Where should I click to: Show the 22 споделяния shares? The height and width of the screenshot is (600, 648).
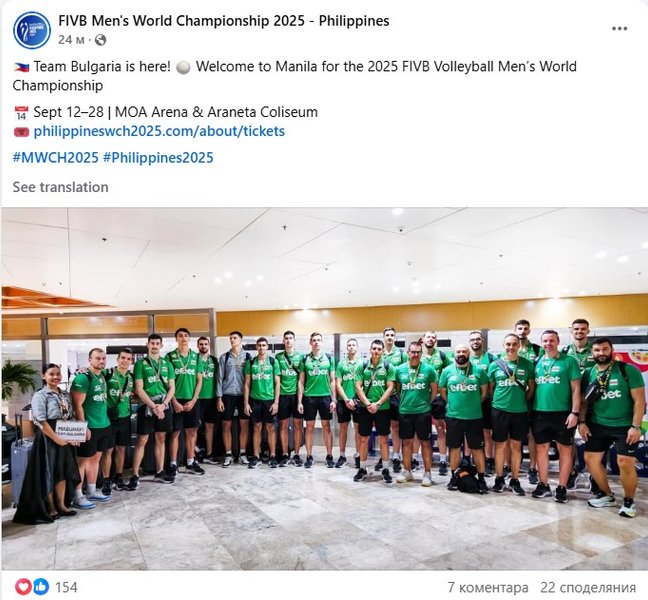588,587
